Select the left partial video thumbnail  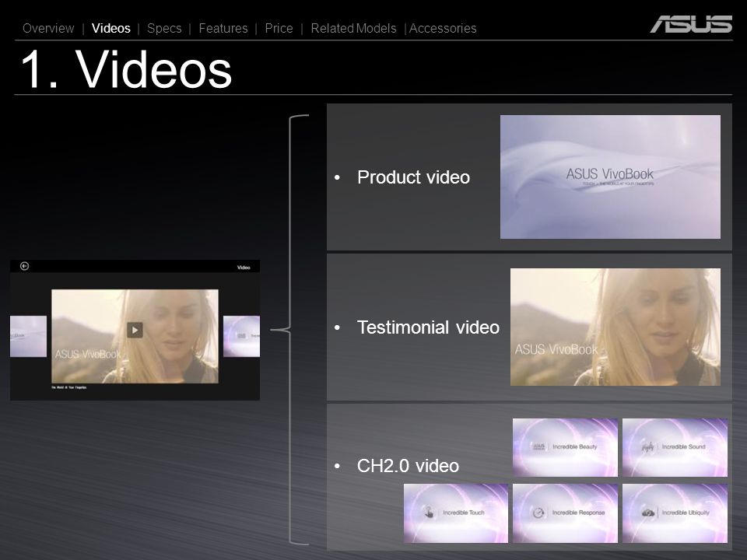click(28, 336)
